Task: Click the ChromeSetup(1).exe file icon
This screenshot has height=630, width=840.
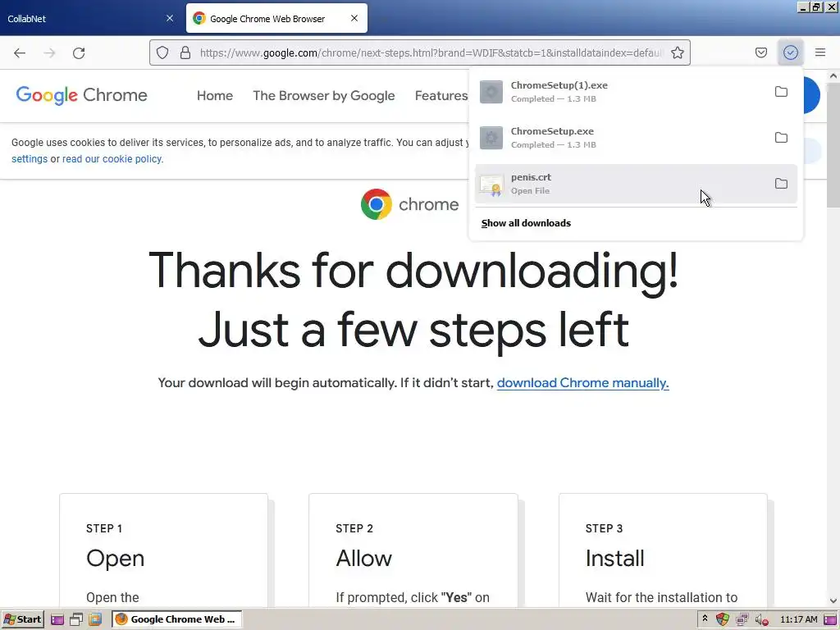Action: [x=491, y=92]
